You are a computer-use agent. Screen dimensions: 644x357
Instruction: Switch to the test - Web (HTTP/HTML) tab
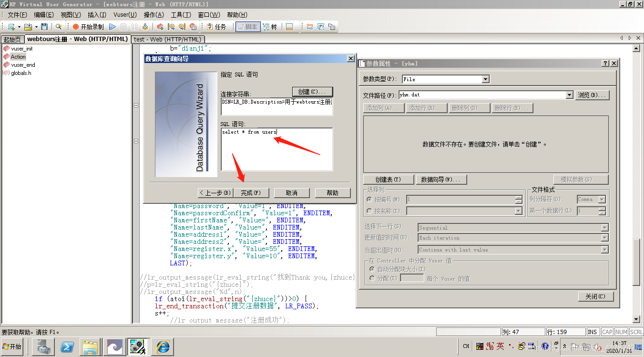pyautogui.click(x=168, y=39)
